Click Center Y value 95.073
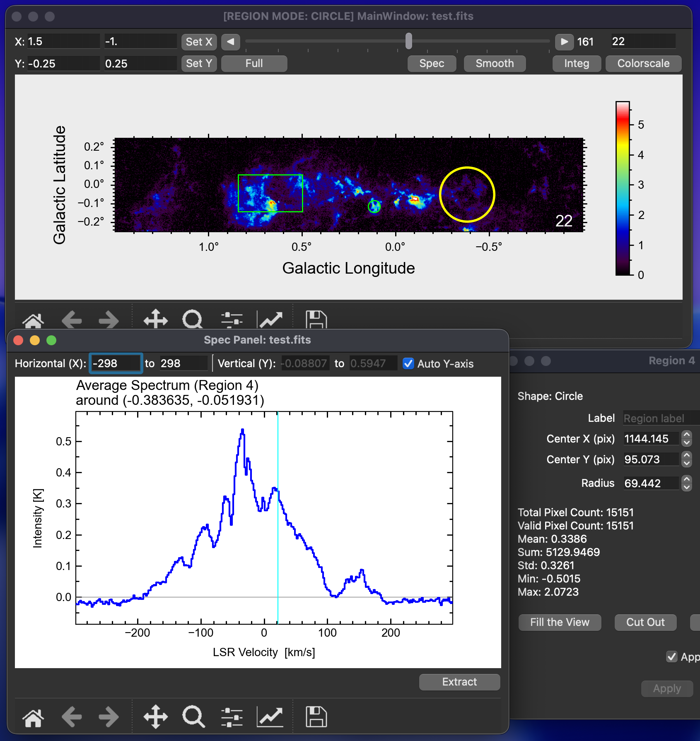 click(x=651, y=459)
